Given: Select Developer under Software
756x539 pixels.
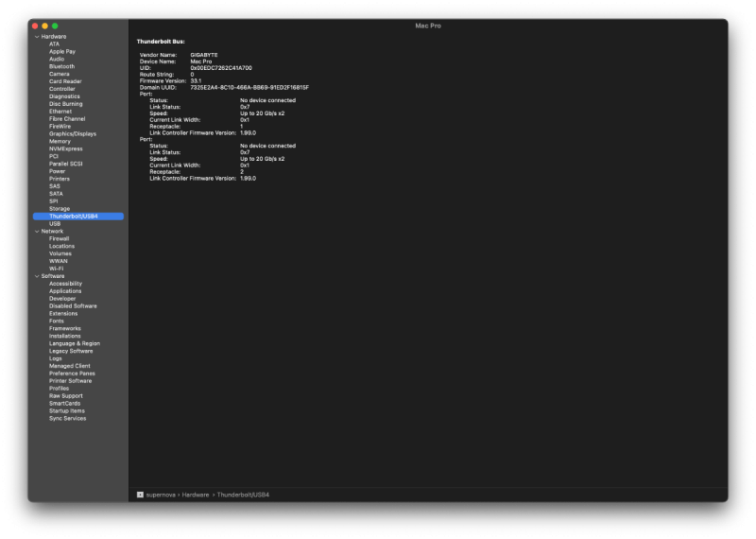Looking at the screenshot, I should pyautogui.click(x=62, y=299).
